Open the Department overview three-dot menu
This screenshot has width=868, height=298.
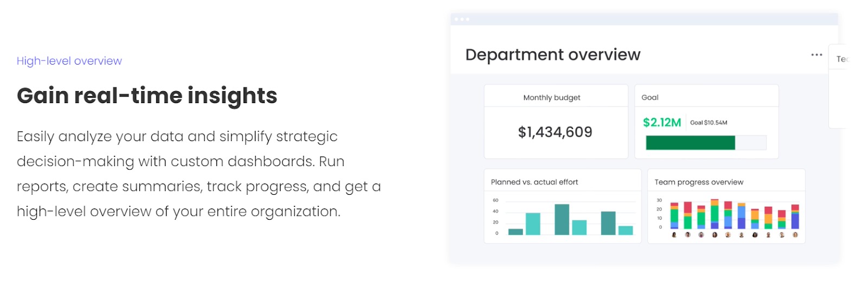coord(816,55)
